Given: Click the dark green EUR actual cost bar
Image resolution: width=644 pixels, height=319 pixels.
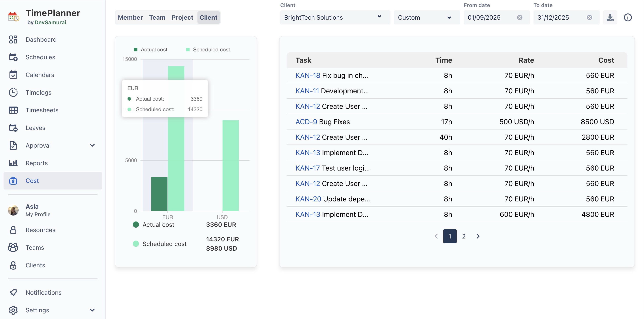Looking at the screenshot, I should (x=159, y=194).
